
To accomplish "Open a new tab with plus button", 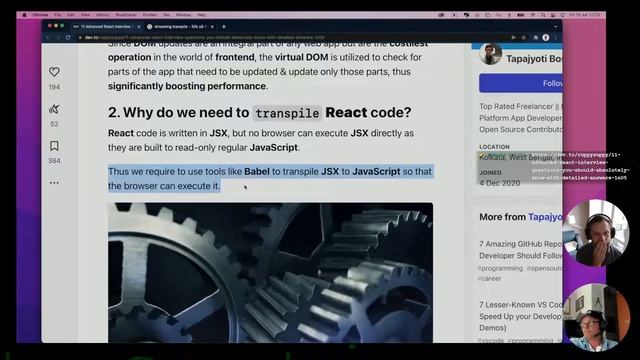I will 224,27.
